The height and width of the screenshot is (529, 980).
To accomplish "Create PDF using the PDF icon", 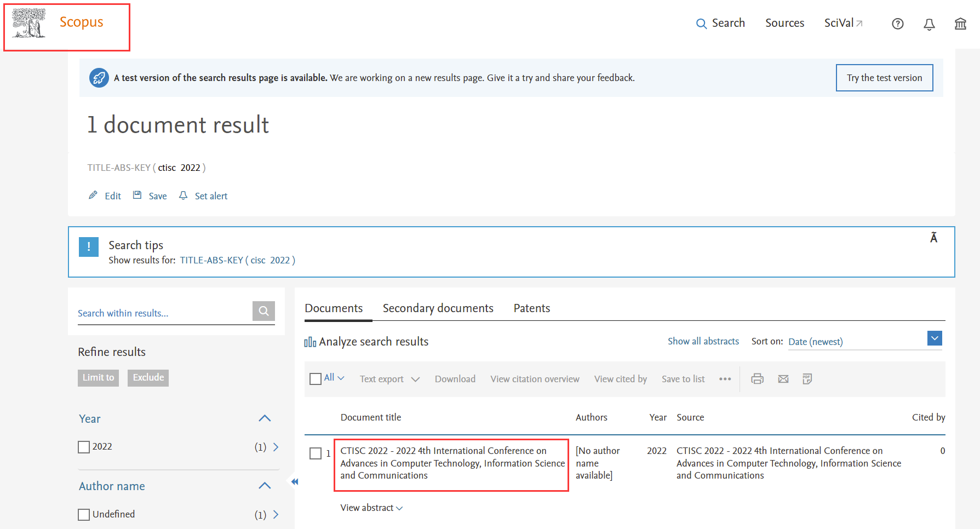I will point(807,379).
